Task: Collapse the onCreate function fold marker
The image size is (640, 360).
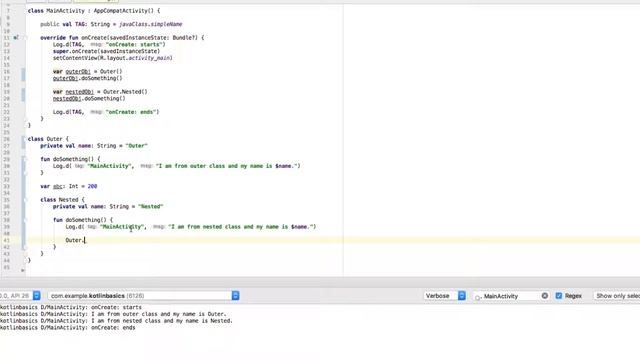Action: [25, 38]
